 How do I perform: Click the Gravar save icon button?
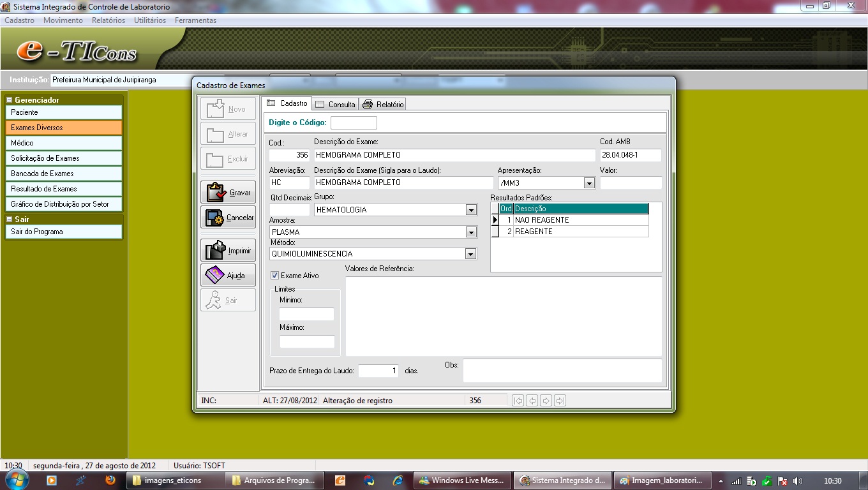(228, 192)
